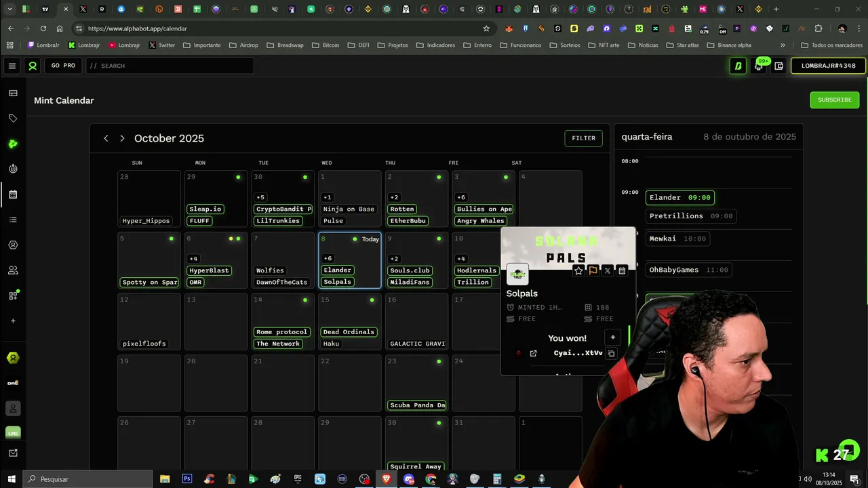This screenshot has height=488, width=868.
Task: Select the grey person community avatar in sidebar
Action: coord(13,409)
